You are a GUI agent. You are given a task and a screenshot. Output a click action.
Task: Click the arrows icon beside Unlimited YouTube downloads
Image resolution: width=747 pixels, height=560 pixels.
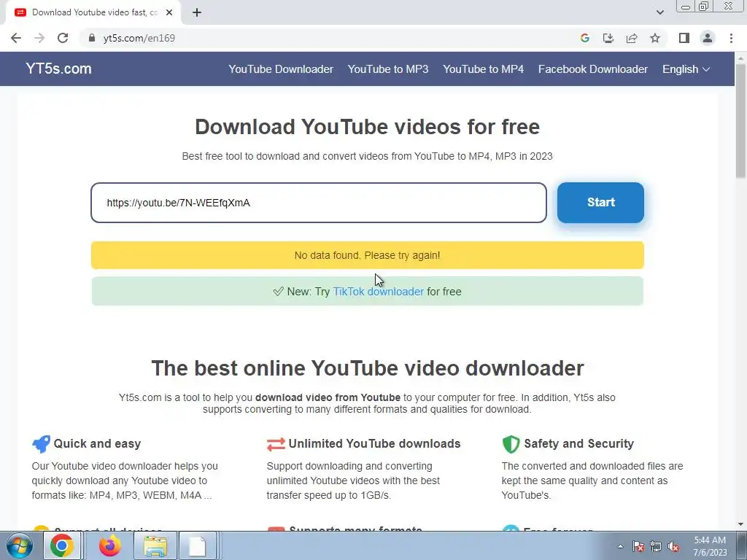[276, 444]
